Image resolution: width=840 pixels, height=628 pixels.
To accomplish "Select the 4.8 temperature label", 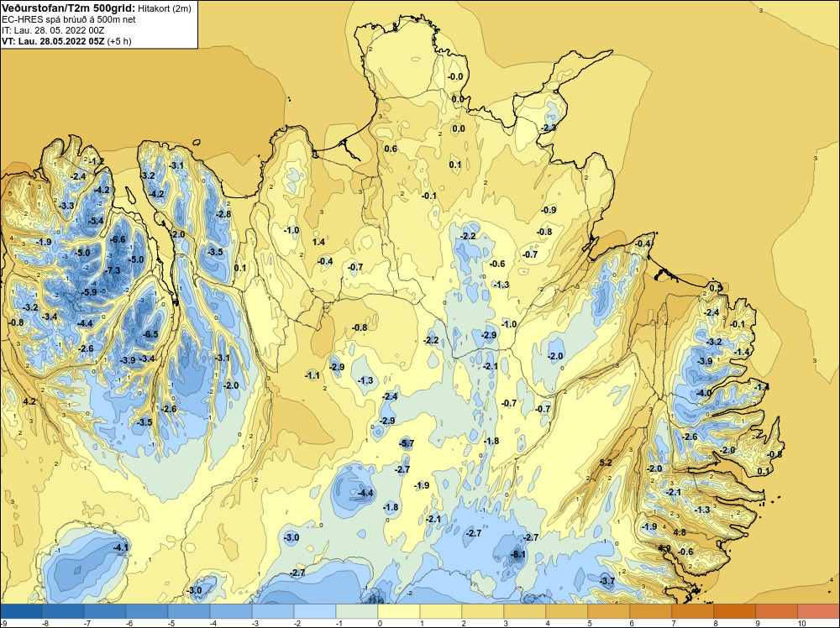I will click(x=680, y=532).
